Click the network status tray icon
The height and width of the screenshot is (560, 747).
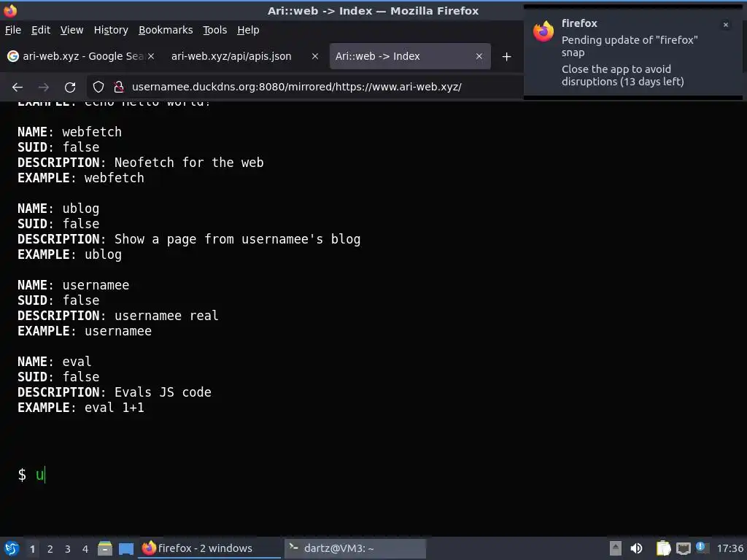pyautogui.click(x=684, y=548)
